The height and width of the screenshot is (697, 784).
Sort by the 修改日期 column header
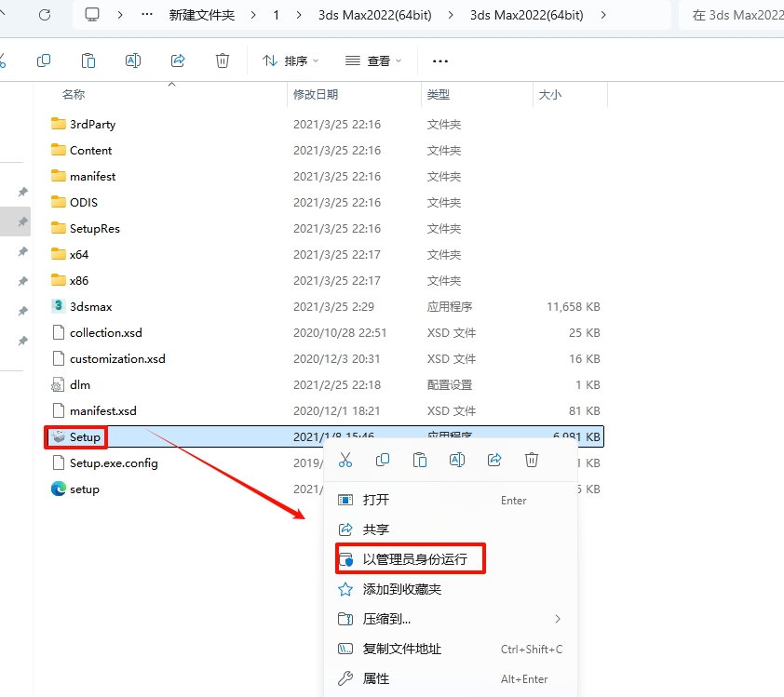pos(317,94)
